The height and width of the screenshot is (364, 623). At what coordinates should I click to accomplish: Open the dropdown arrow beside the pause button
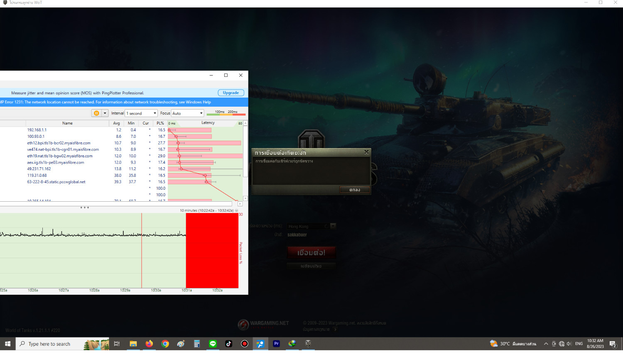pyautogui.click(x=105, y=113)
